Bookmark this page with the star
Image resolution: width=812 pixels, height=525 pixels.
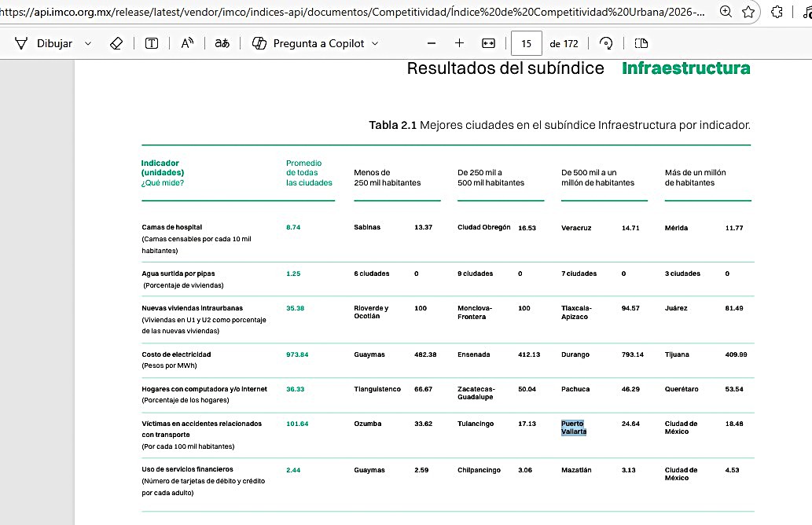(x=748, y=12)
